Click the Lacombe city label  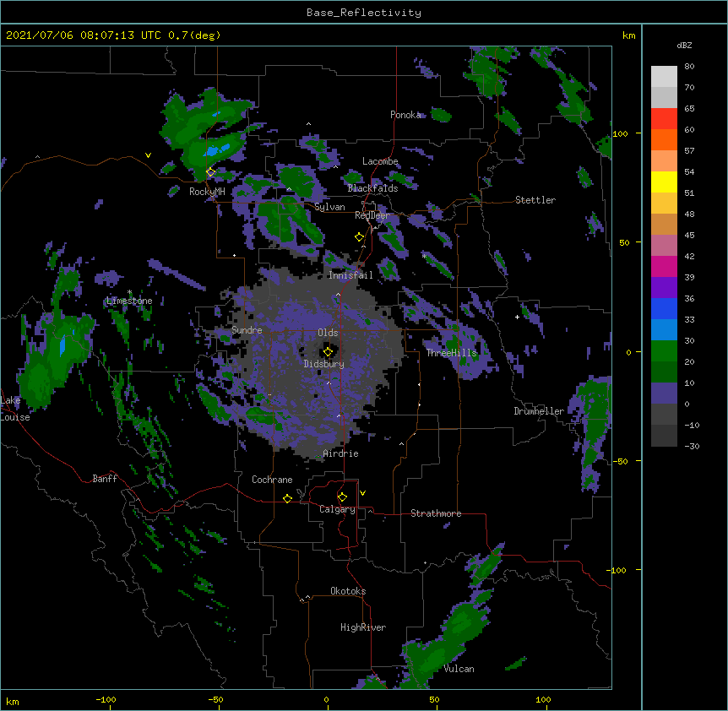click(x=380, y=161)
